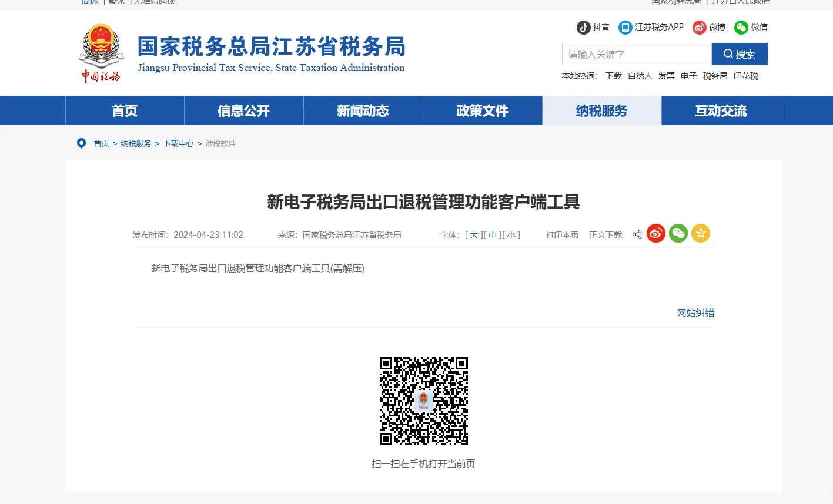Share article via red Weibo round icon

tap(656, 233)
